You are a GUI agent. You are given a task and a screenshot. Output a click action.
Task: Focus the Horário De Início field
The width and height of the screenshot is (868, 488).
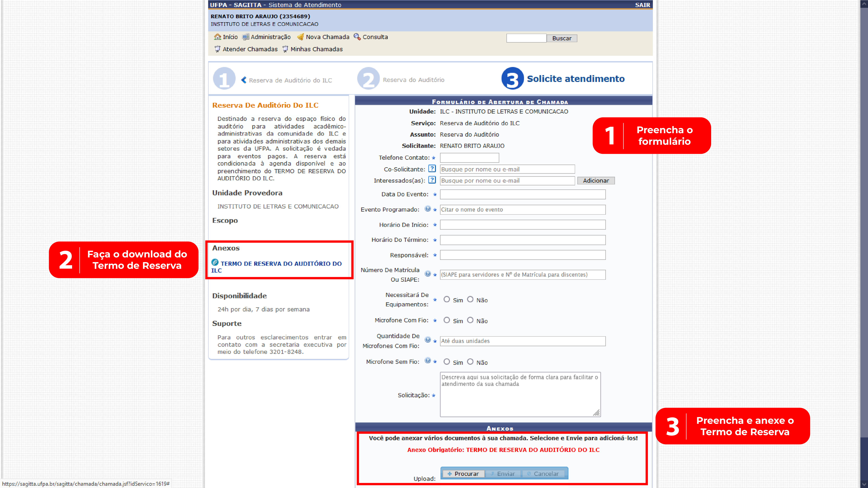(523, 225)
